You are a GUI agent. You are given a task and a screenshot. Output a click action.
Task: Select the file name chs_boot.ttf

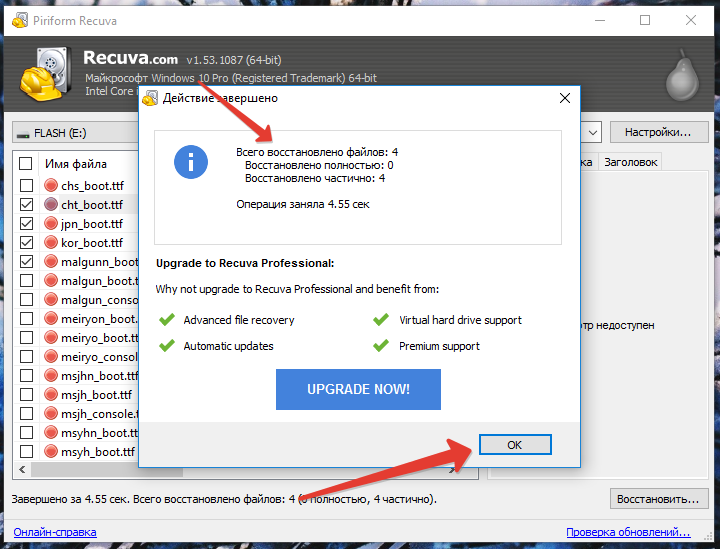(x=92, y=185)
